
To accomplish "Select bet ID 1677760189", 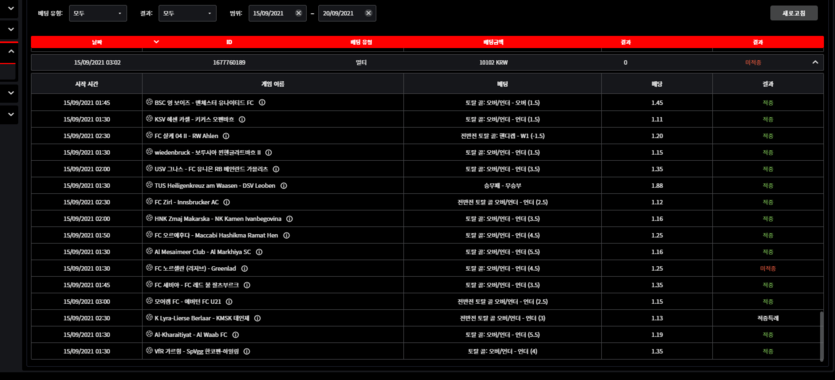I will [x=229, y=63].
